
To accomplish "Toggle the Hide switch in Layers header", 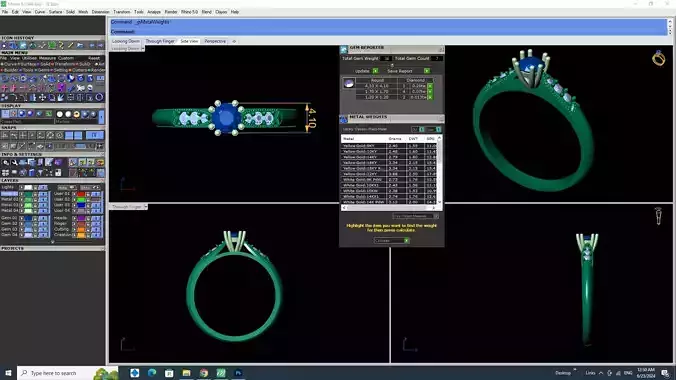I will (67, 188).
